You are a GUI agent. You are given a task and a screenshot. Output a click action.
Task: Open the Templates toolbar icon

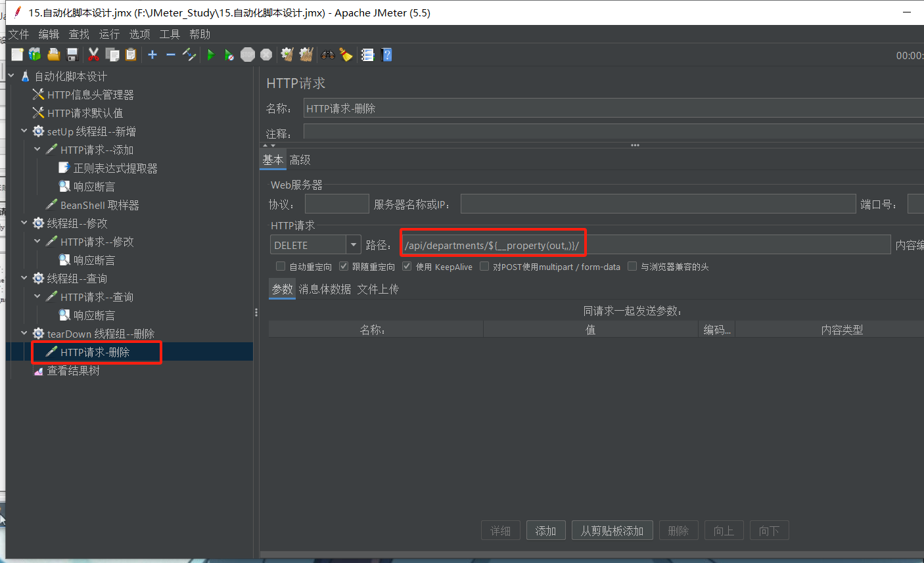[x=35, y=55]
